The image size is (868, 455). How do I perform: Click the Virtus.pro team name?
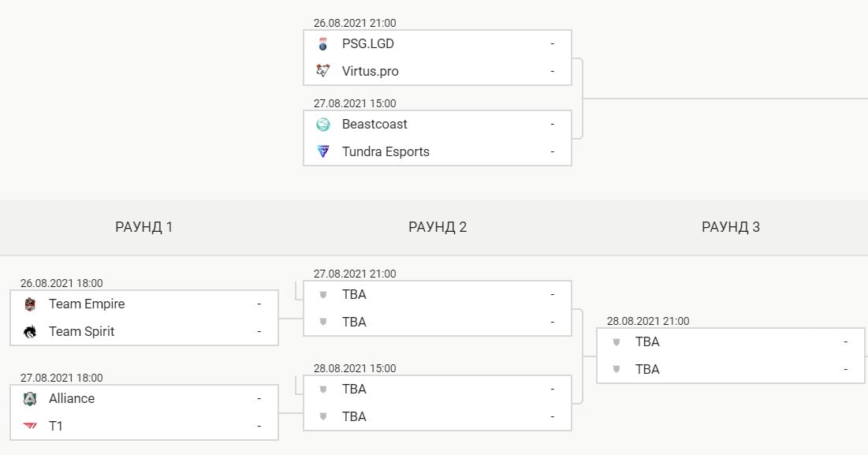(370, 72)
